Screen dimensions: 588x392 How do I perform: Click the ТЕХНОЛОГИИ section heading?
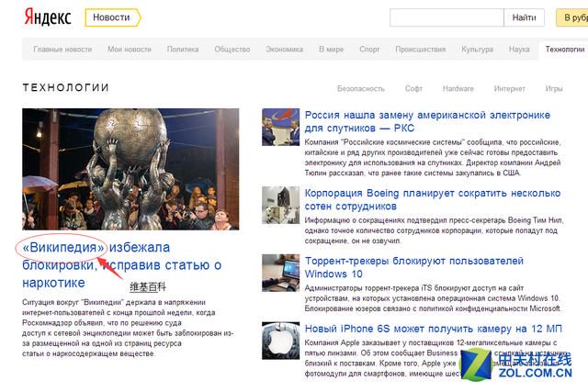pyautogui.click(x=65, y=88)
